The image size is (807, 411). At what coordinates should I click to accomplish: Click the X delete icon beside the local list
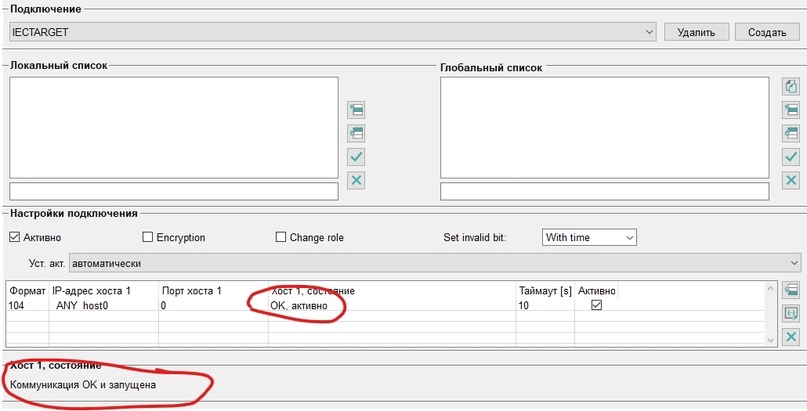(356, 181)
